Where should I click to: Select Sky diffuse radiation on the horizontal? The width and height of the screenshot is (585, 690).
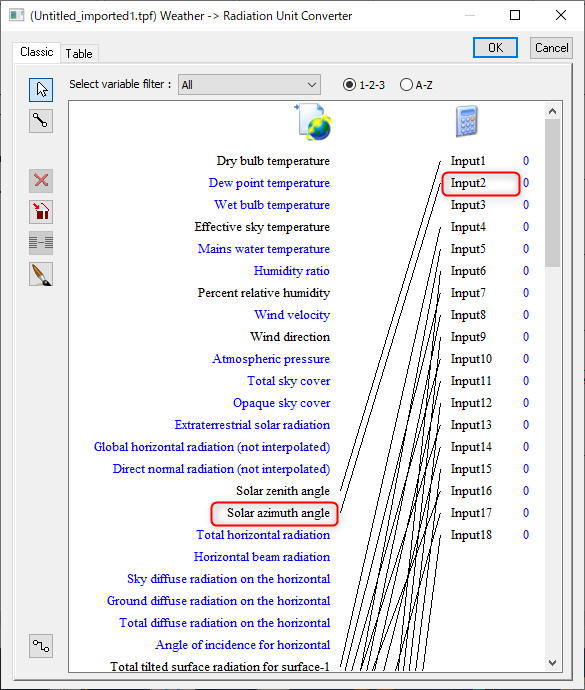pyautogui.click(x=228, y=579)
